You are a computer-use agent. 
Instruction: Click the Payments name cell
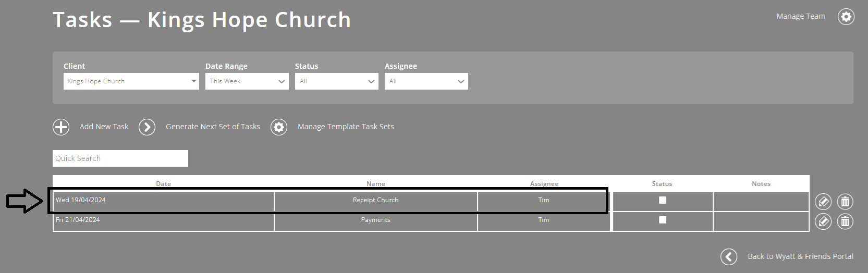point(376,221)
